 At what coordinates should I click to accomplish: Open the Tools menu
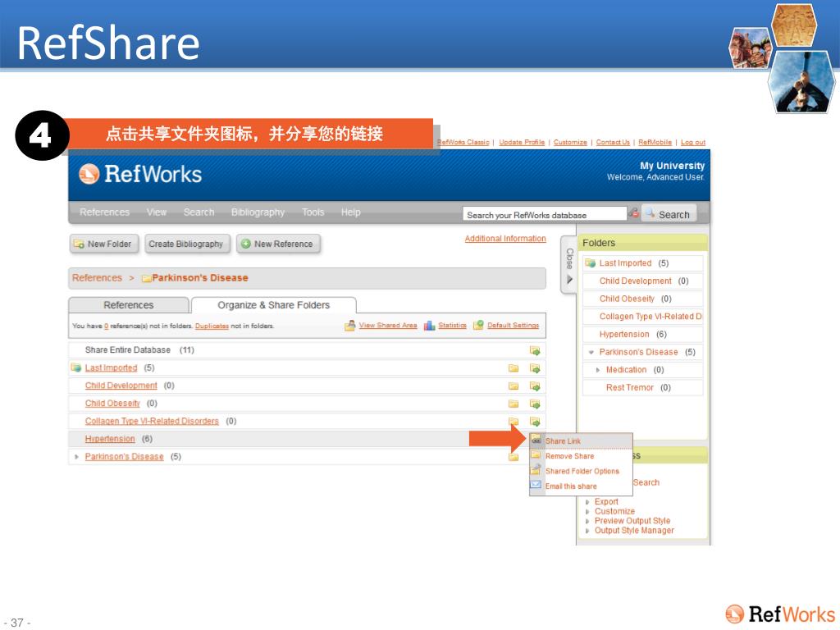coord(313,212)
